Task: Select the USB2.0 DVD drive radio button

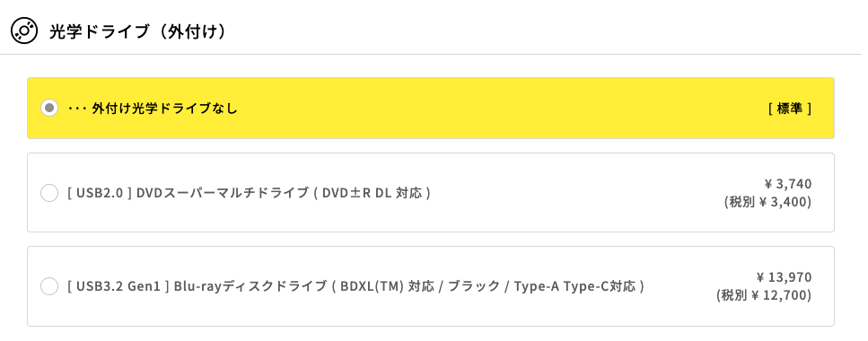Action: [x=49, y=193]
